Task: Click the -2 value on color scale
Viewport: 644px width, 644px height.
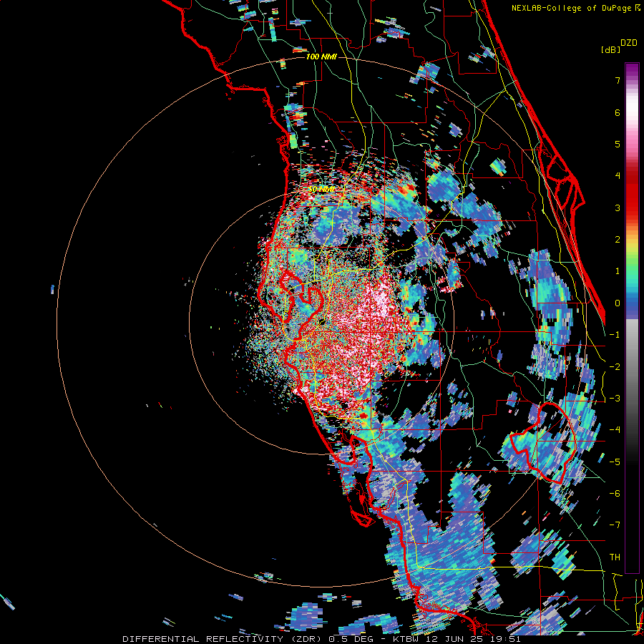Action: pos(615,367)
